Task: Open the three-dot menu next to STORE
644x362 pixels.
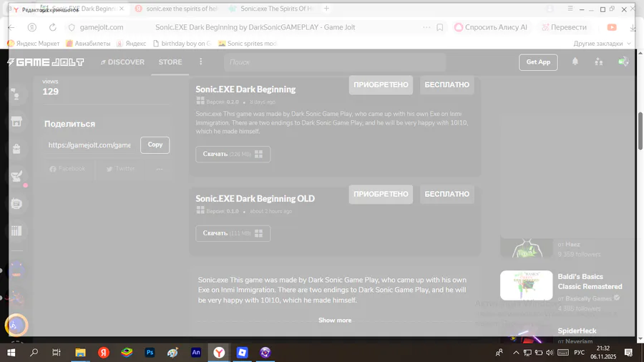Action: 201,62
